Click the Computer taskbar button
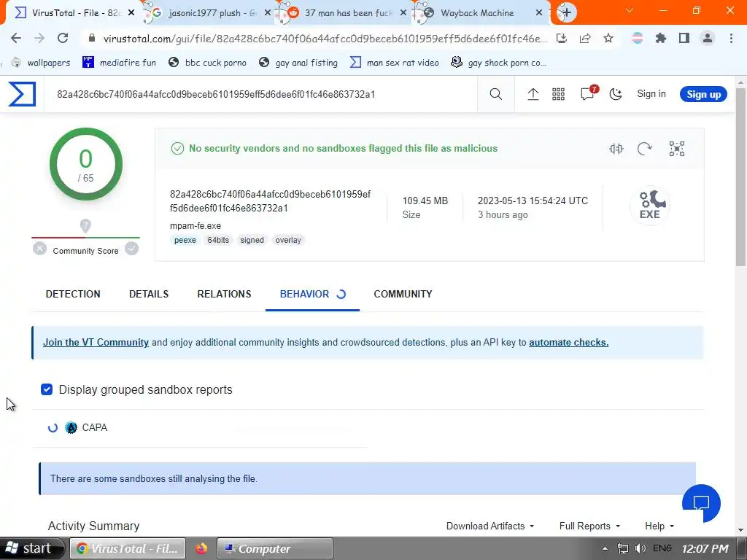Screen dimensions: 747x560 coord(274,548)
